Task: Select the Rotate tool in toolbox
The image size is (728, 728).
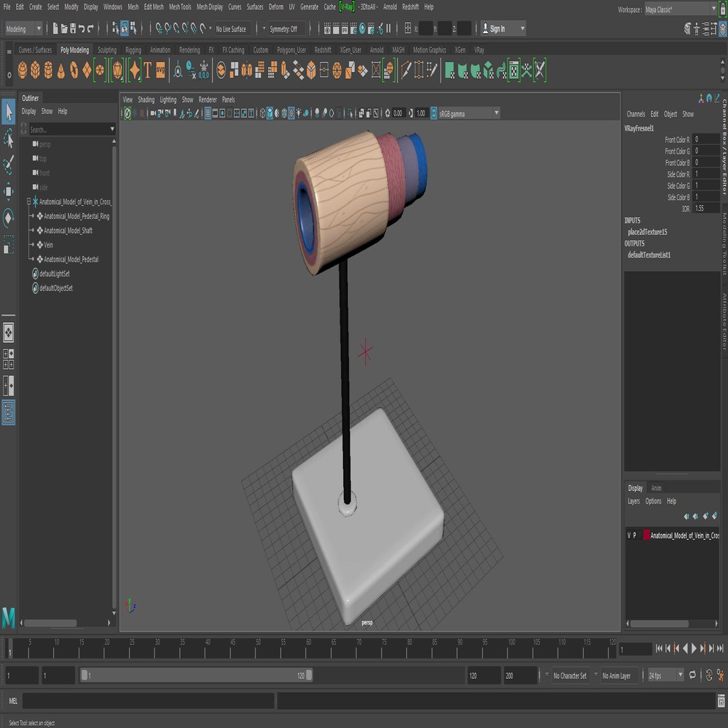Action: pyautogui.click(x=8, y=218)
